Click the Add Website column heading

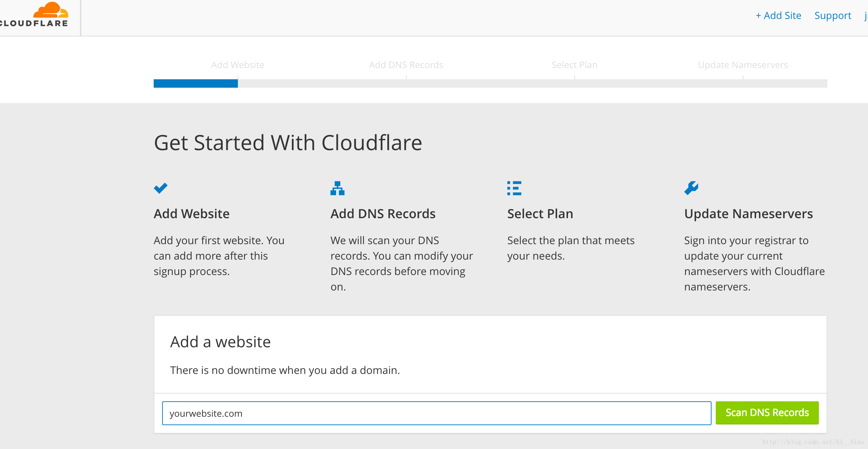click(192, 214)
